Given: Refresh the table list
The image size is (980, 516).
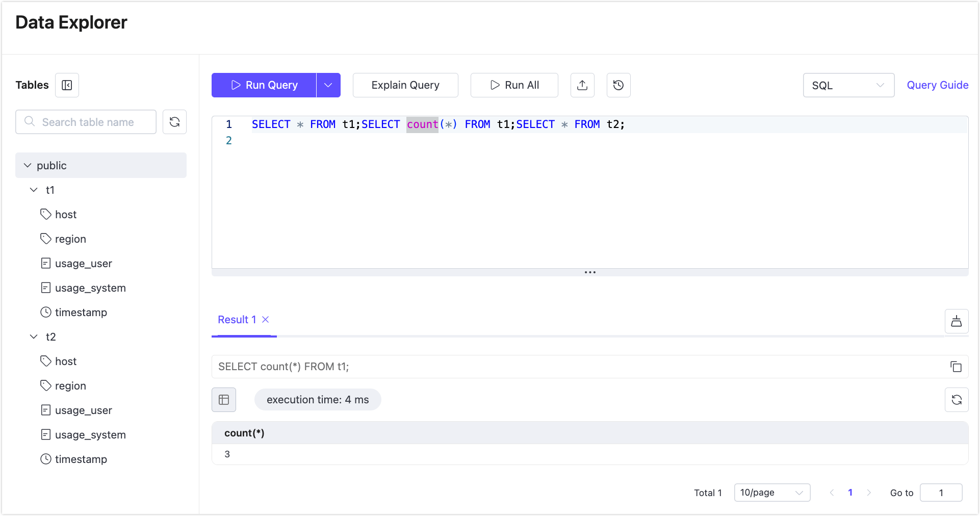Looking at the screenshot, I should tap(175, 122).
